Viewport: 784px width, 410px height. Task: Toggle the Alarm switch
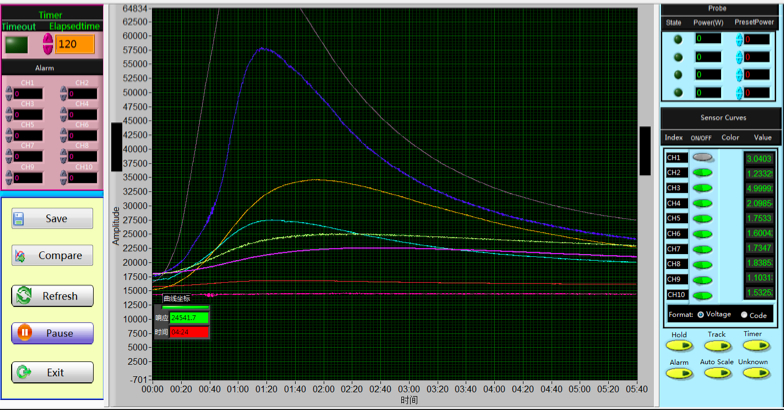point(679,373)
